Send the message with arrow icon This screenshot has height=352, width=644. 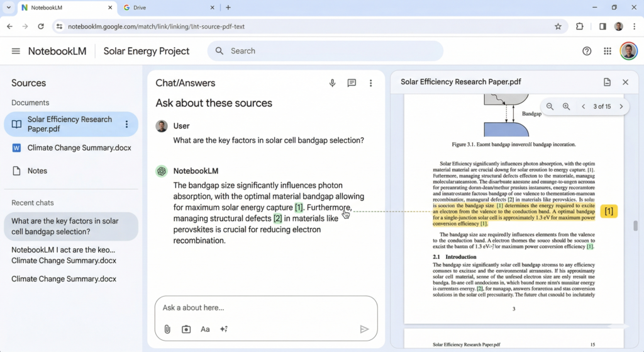coord(364,329)
